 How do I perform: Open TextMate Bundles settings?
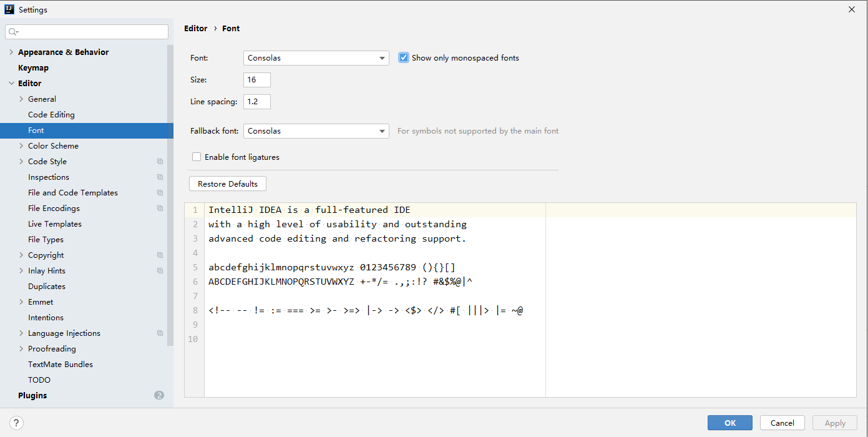point(61,365)
